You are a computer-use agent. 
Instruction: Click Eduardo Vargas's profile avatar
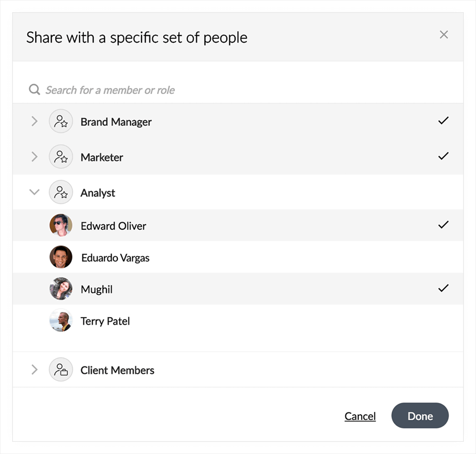tap(61, 257)
